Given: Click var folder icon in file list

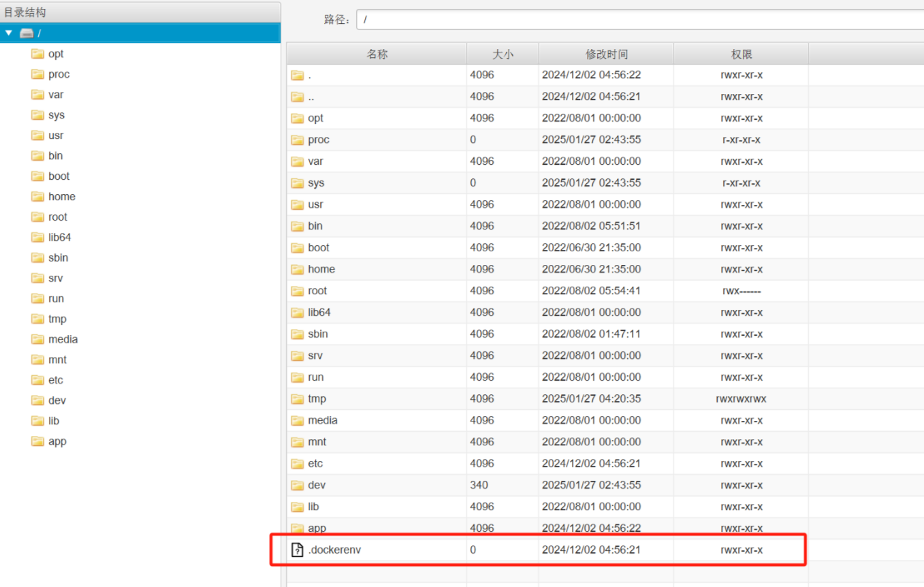Looking at the screenshot, I should 297,161.
